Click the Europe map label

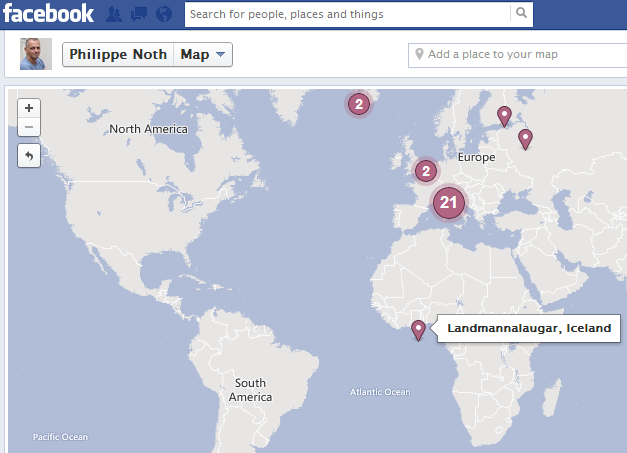click(x=476, y=157)
